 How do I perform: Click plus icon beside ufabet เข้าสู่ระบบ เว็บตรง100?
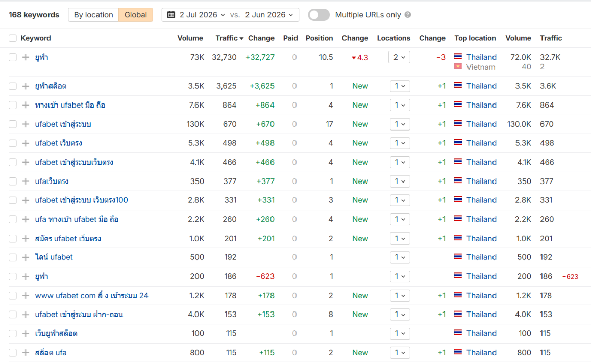(x=26, y=200)
